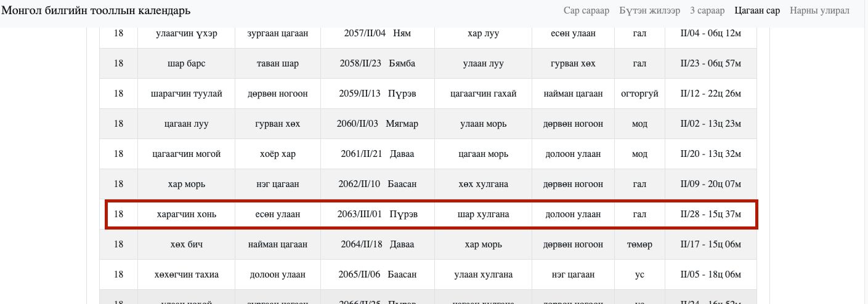This screenshot has width=868, height=304.
Task: Select the cell есөн улаан in the 2057 row
Action: coord(573,33)
